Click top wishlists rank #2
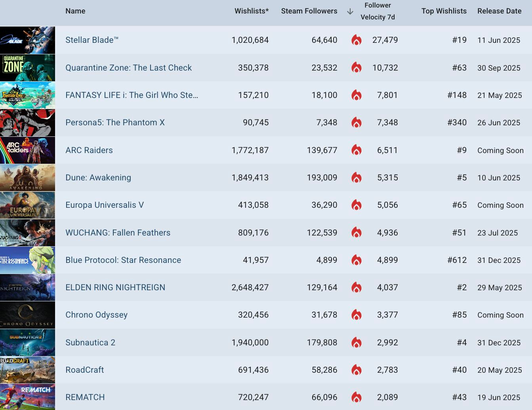Viewport: 532px width, 410px height. [462, 287]
